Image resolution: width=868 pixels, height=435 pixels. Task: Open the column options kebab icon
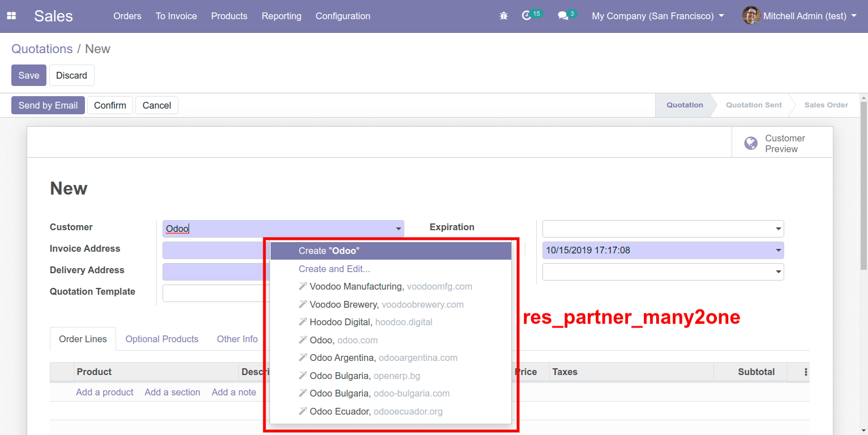click(806, 372)
